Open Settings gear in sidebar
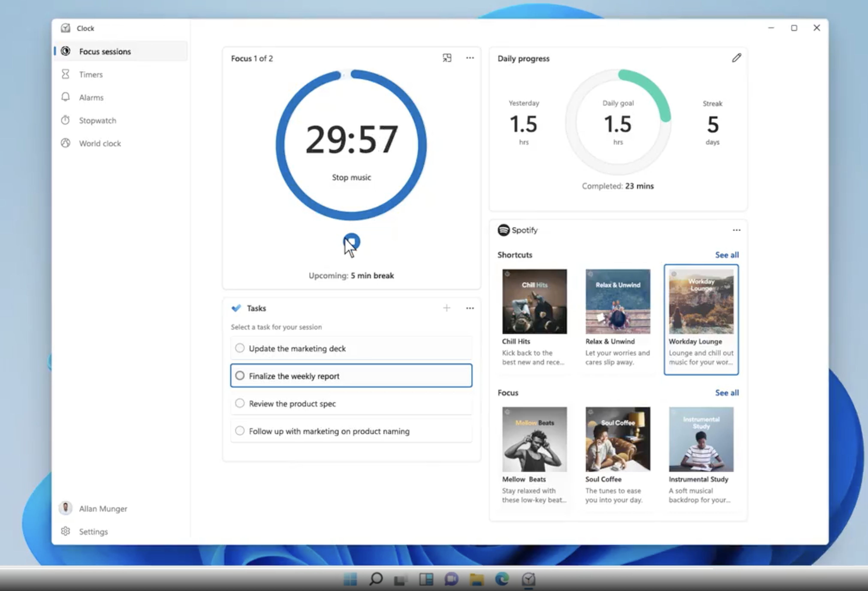 [93, 531]
